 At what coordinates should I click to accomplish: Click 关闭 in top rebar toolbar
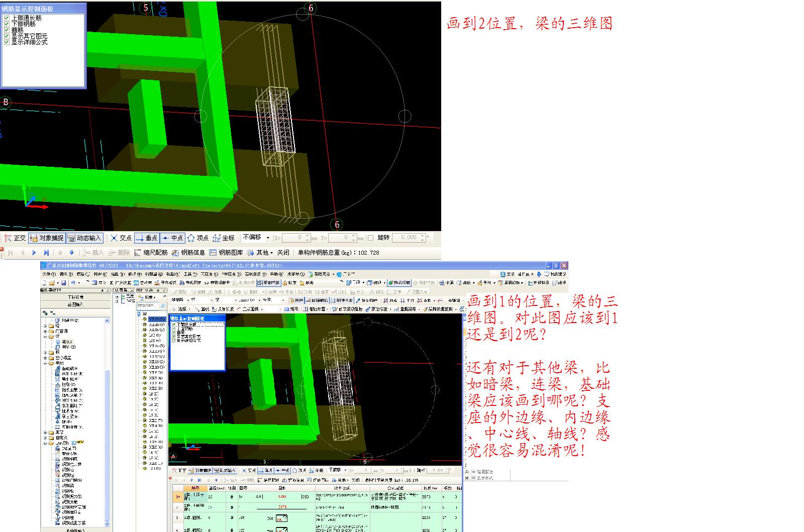[x=283, y=253]
